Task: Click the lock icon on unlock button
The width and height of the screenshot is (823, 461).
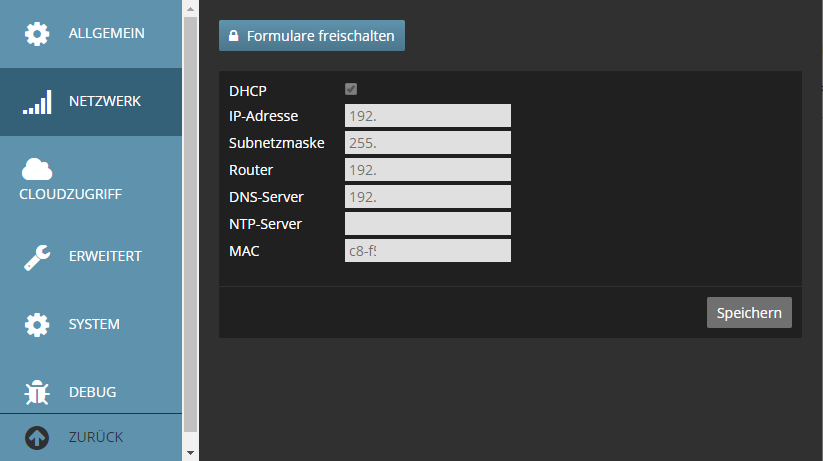Action: [x=234, y=36]
